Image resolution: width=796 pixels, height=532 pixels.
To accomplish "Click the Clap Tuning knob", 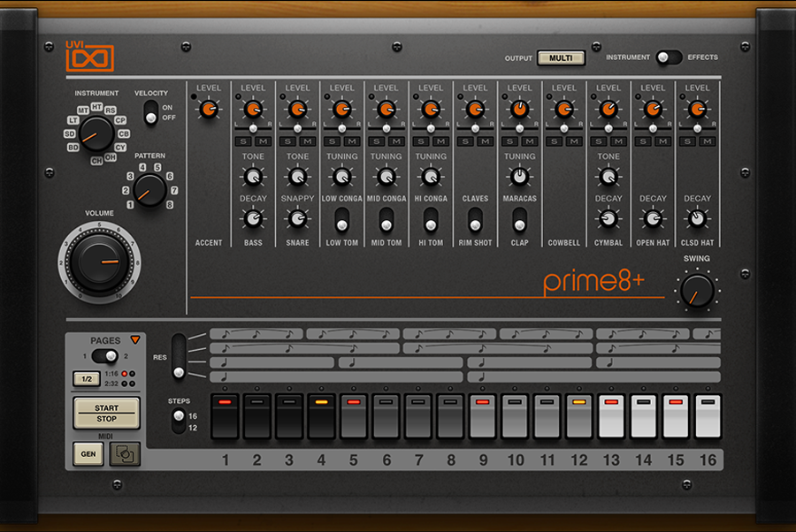I will (519, 177).
